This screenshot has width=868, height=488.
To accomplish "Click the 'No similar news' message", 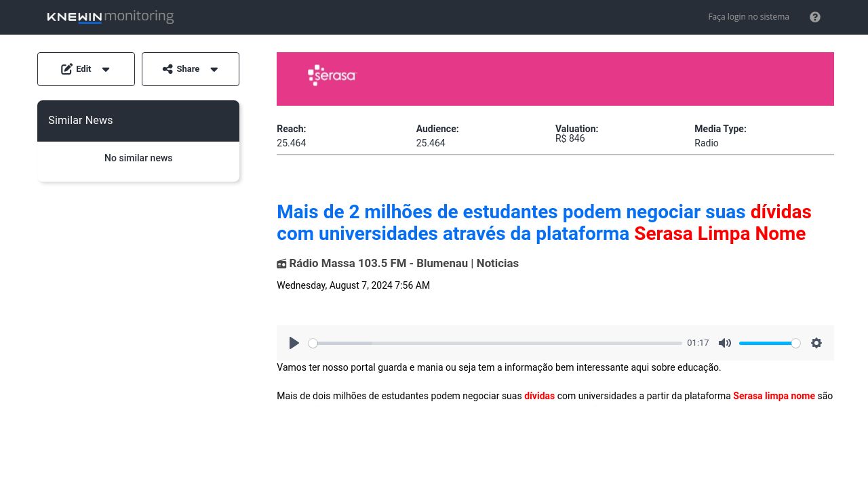I will [x=138, y=158].
